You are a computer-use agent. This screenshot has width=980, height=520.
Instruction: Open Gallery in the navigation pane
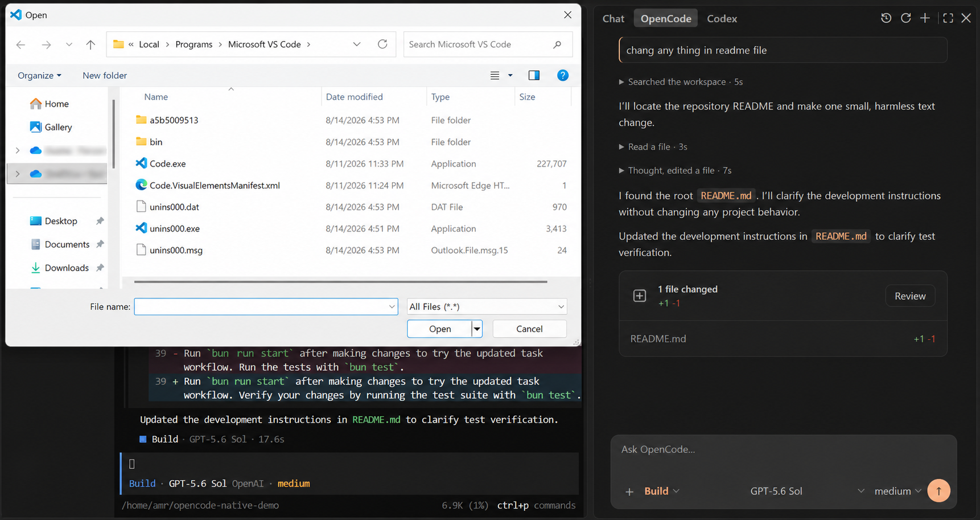coord(51,127)
